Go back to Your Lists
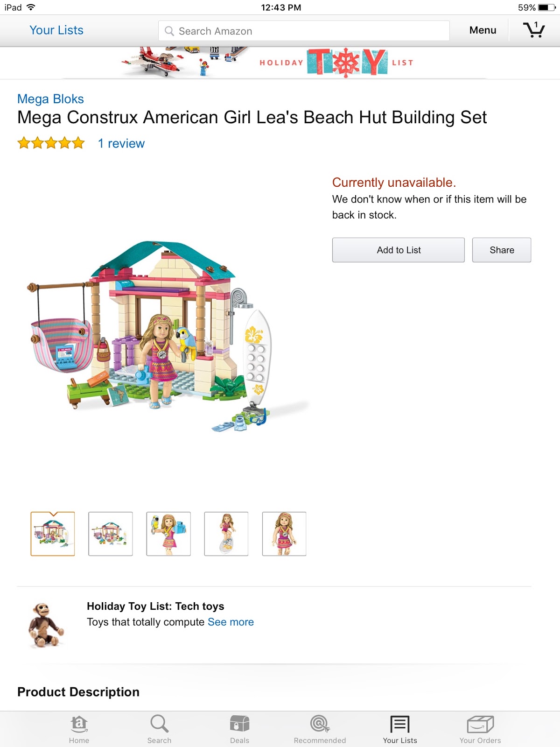This screenshot has width=560, height=747. (56, 30)
